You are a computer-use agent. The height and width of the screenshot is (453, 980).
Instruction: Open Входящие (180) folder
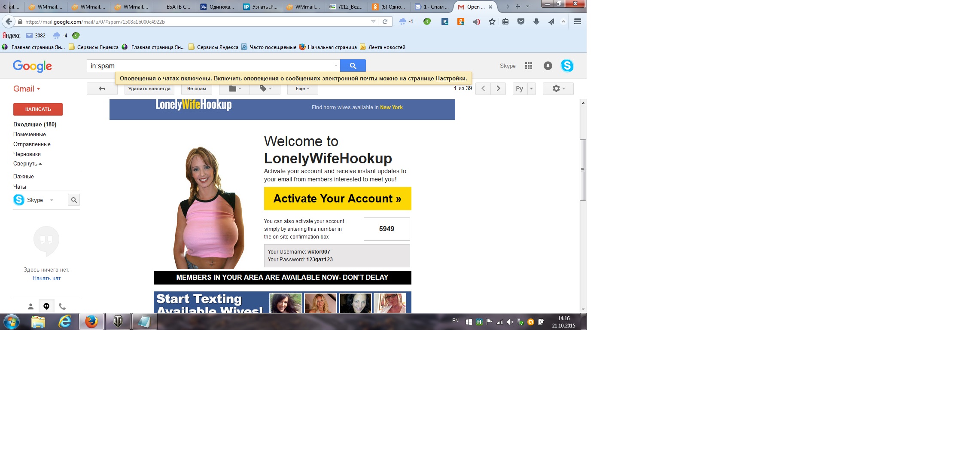[35, 124]
